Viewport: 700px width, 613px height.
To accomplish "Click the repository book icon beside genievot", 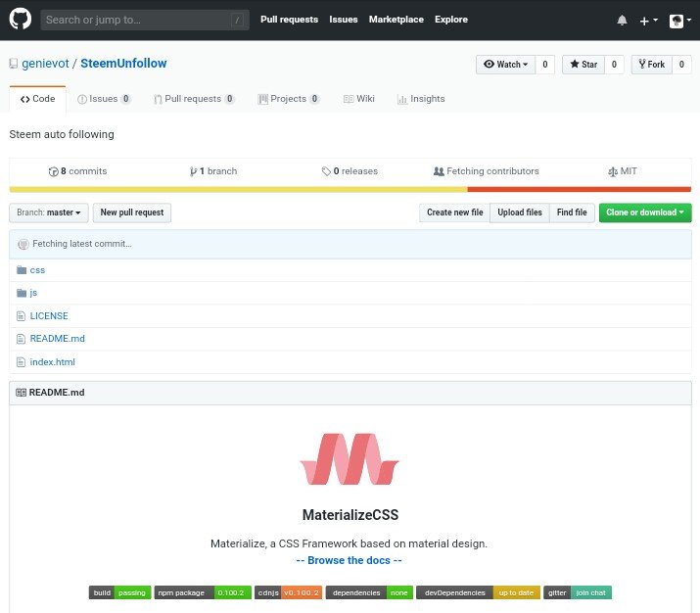I will (14, 64).
